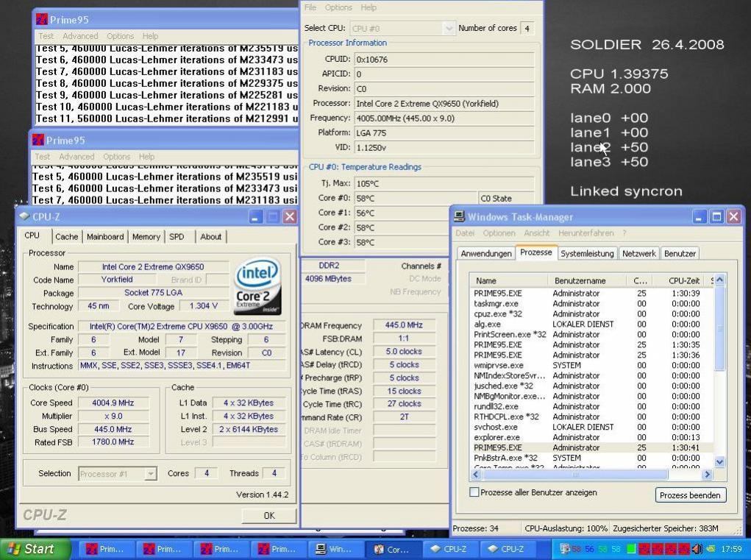The image size is (751, 560).
Task: Open the Optionen menu in Task-Manager
Action: (x=499, y=233)
